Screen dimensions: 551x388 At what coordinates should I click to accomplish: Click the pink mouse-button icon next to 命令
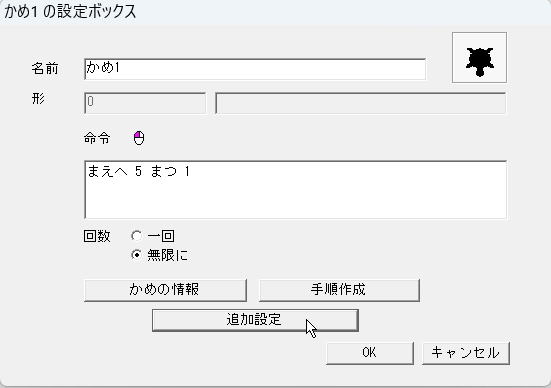[139, 138]
